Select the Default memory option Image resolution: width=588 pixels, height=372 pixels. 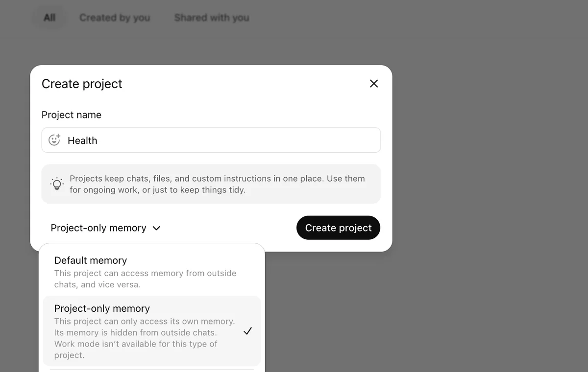(x=152, y=272)
